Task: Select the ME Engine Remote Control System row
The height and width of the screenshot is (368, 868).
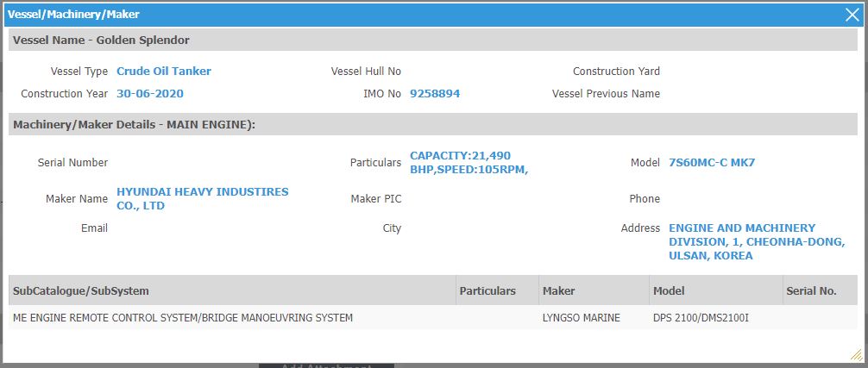Action: 433,318
